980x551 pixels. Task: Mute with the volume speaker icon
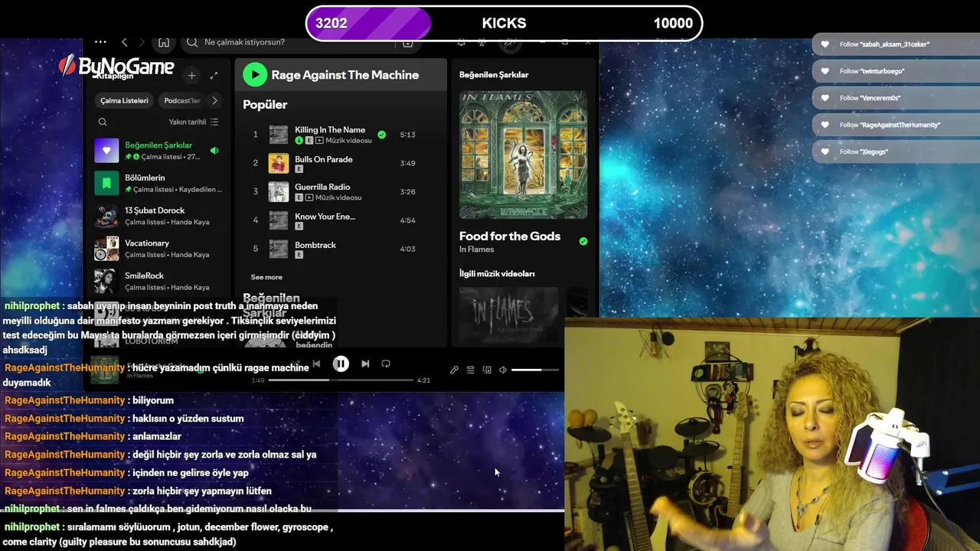click(x=503, y=370)
